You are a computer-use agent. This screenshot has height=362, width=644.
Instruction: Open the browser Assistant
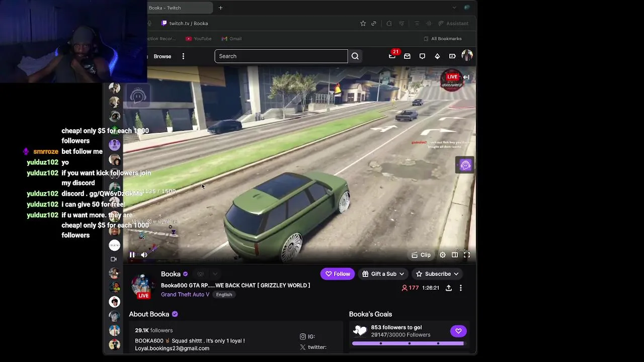click(x=453, y=24)
